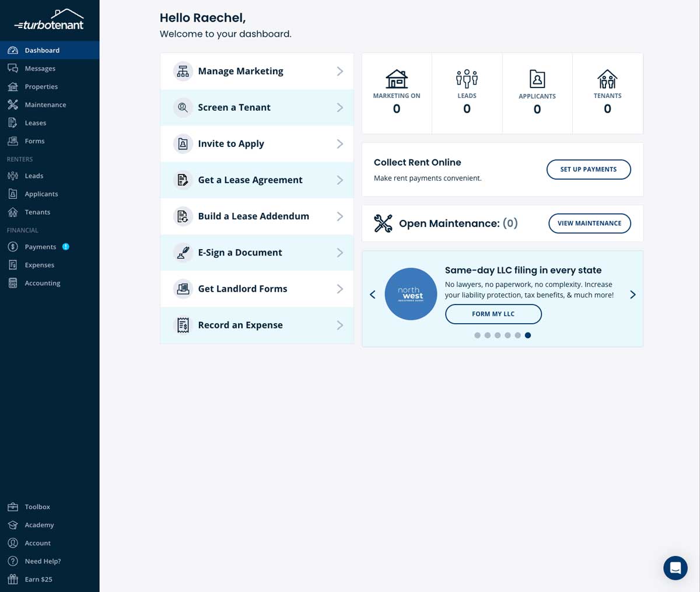Open the Academy menu entry
Viewport: 700px width, 592px height.
tap(38, 525)
